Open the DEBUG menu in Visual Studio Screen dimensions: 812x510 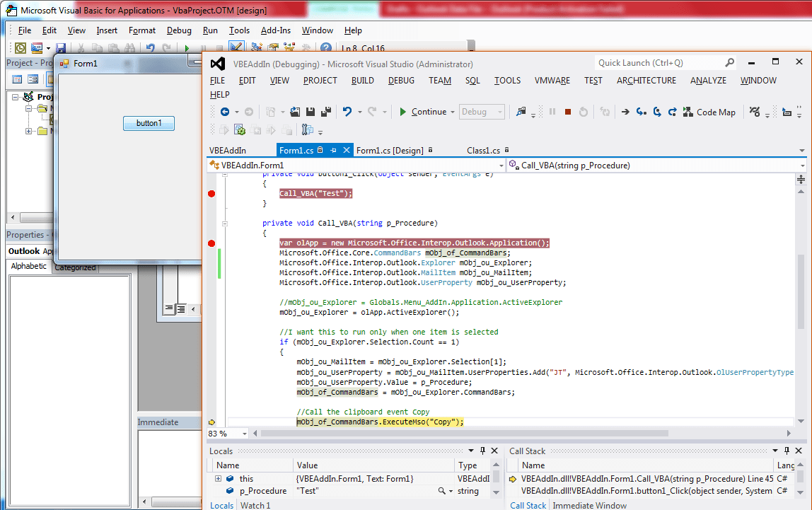pyautogui.click(x=401, y=80)
